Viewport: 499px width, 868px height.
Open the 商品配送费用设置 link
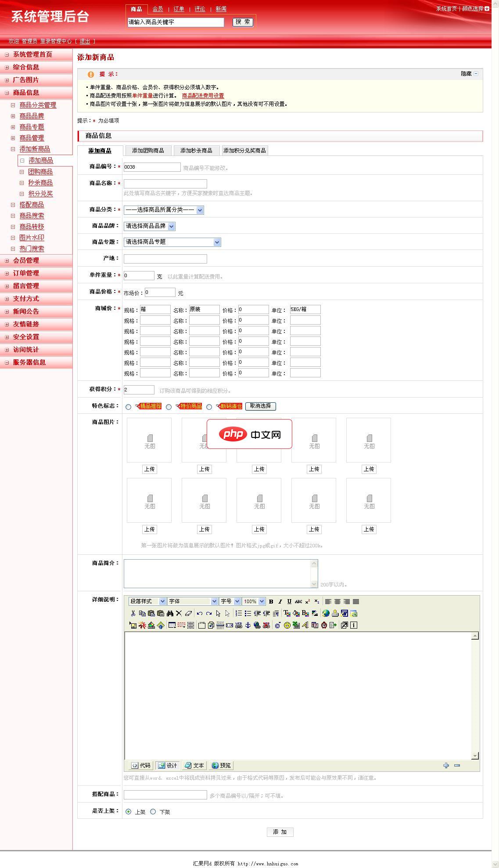pos(203,96)
